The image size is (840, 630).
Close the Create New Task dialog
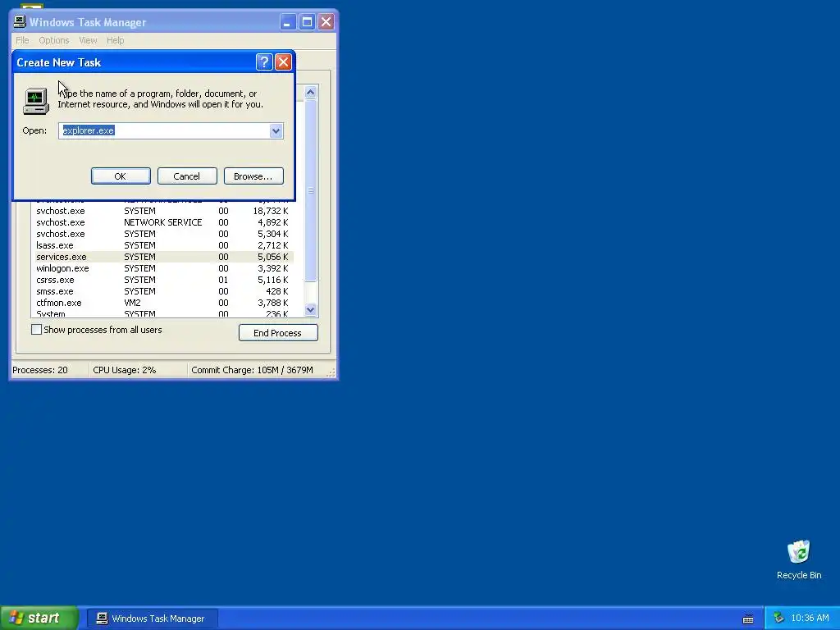coord(283,62)
